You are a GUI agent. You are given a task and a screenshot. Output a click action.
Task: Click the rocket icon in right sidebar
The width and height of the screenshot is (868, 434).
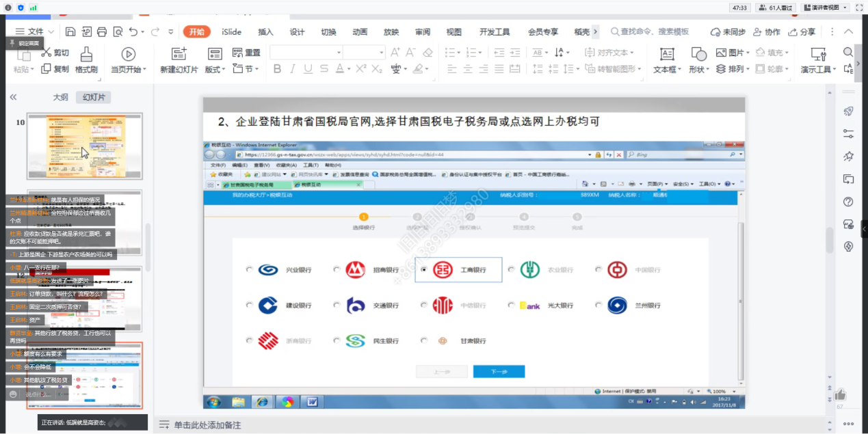[849, 111]
